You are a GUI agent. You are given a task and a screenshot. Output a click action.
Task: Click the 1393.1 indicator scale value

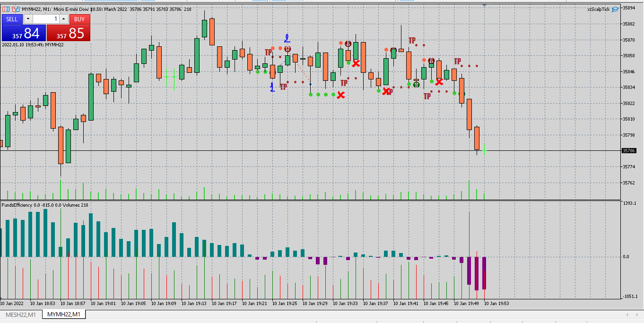tap(630, 203)
